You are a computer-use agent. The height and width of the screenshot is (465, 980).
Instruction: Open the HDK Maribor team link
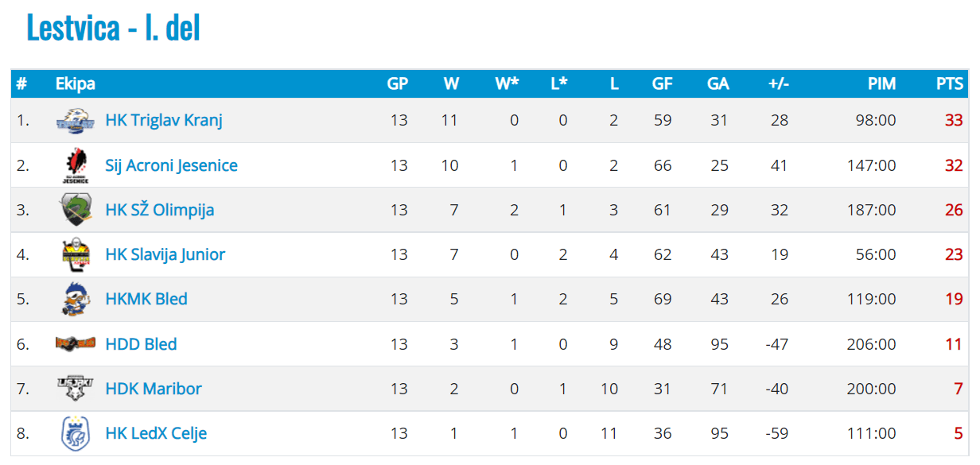click(x=154, y=389)
